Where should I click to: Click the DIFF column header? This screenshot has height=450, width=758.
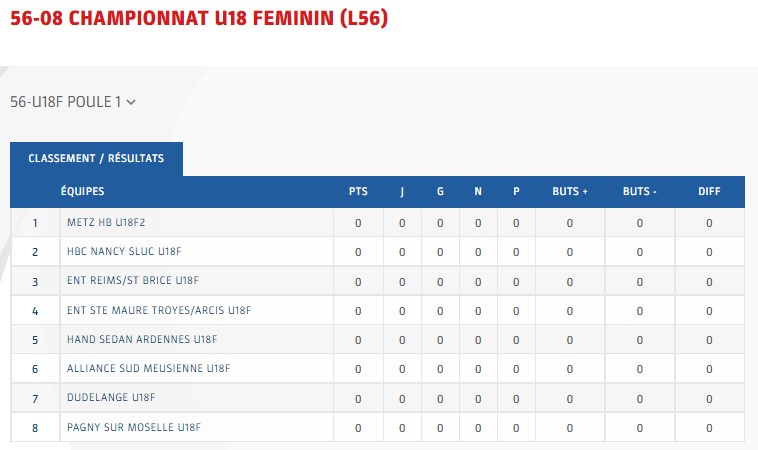point(709,191)
